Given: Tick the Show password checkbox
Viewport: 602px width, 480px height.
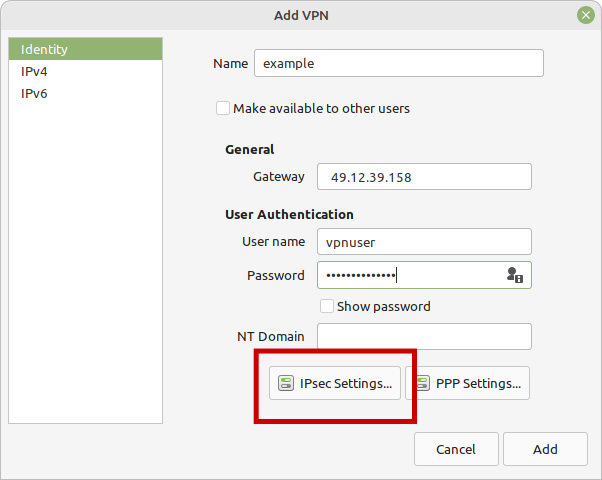Looking at the screenshot, I should tap(327, 306).
